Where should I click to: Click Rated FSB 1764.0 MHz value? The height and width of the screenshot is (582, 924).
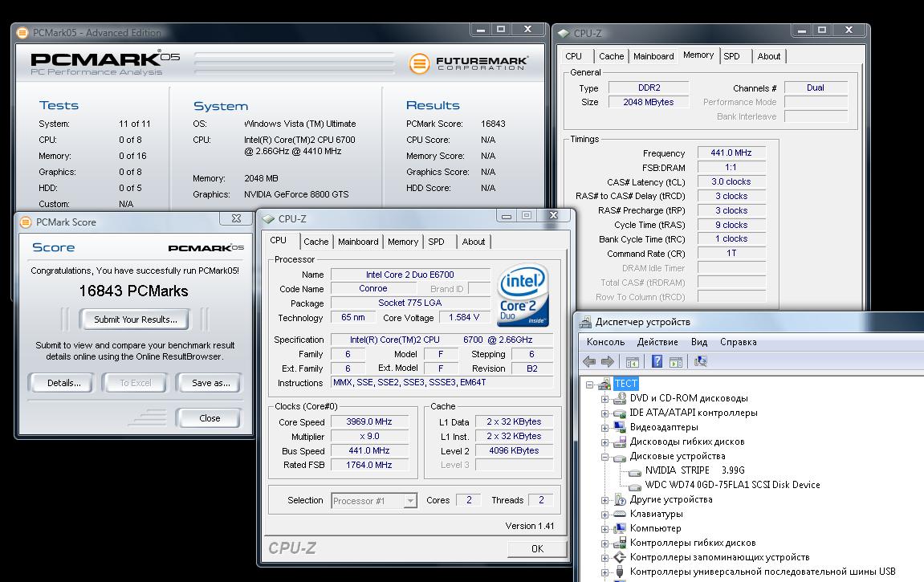coord(369,465)
